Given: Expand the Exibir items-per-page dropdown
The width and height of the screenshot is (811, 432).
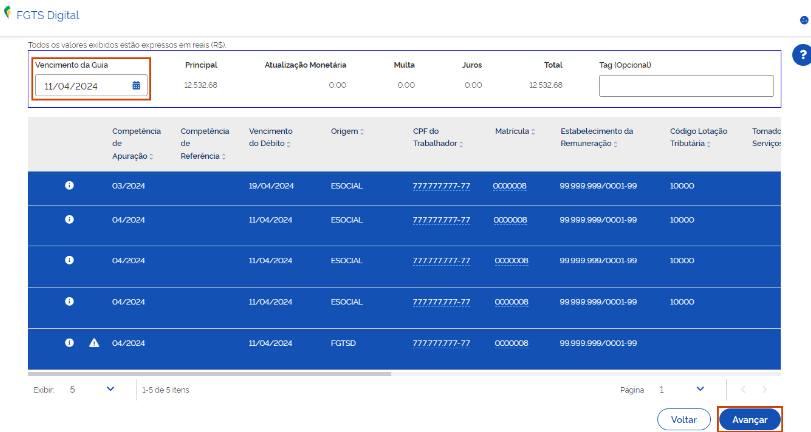Looking at the screenshot, I should pyautogui.click(x=110, y=389).
